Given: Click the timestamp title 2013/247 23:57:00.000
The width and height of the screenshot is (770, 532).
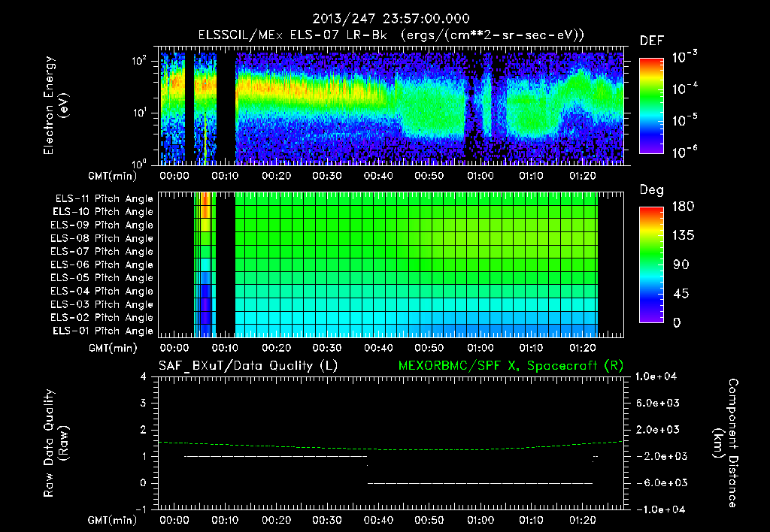Looking at the screenshot, I should [391, 19].
